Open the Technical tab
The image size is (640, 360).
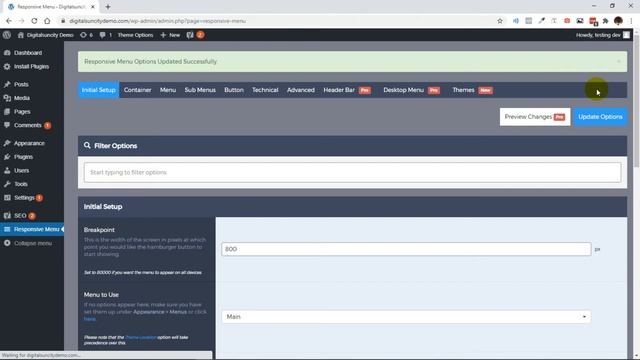265,90
